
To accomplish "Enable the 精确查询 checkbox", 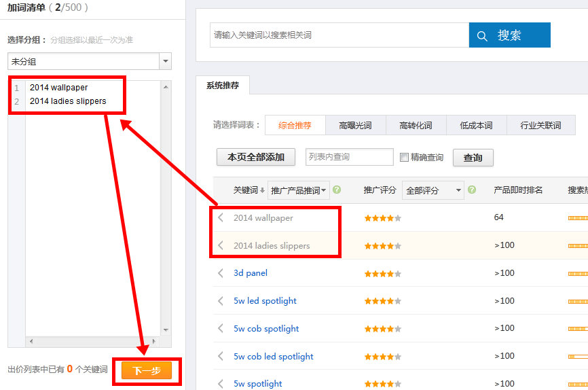I will click(x=405, y=158).
